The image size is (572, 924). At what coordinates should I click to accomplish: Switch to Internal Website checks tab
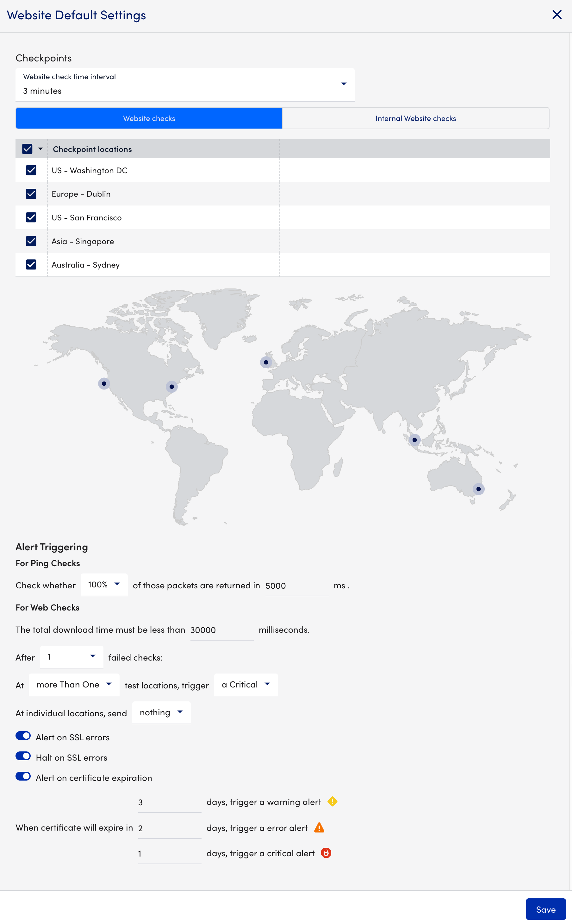point(415,118)
